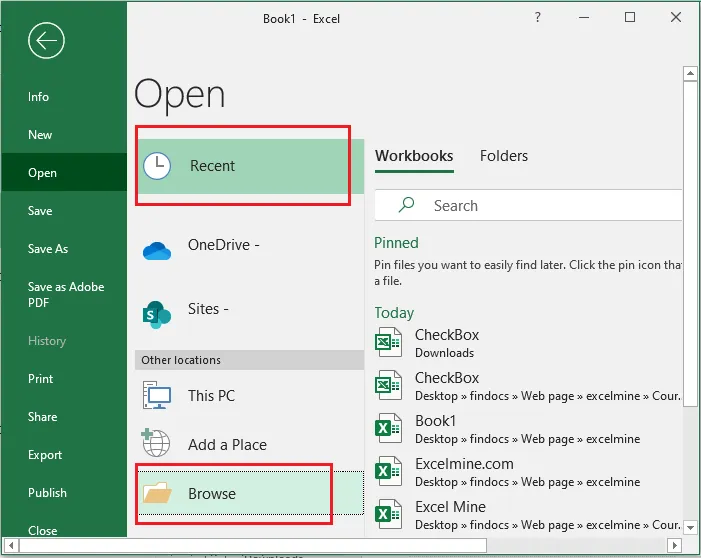701x558 pixels.
Task: Click the vertical scrollbar up arrow
Action: pos(690,73)
